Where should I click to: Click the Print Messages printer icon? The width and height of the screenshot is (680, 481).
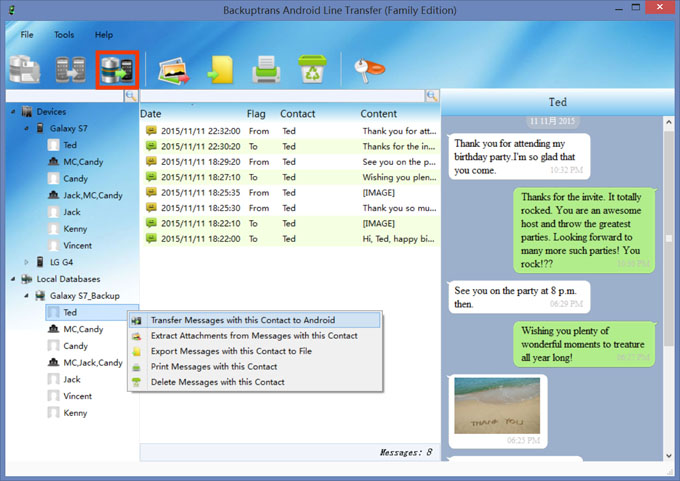click(x=266, y=69)
